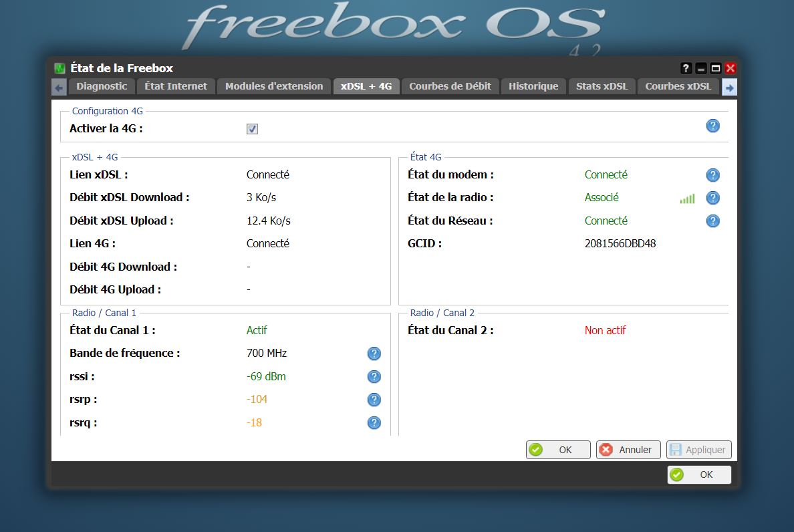The image size is (794, 532).
Task: Open the Historique tab
Action: coord(533,86)
